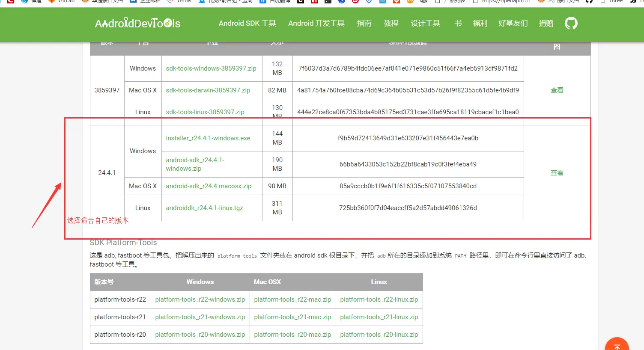Click Mac OS X cell for 3859397

143,90
